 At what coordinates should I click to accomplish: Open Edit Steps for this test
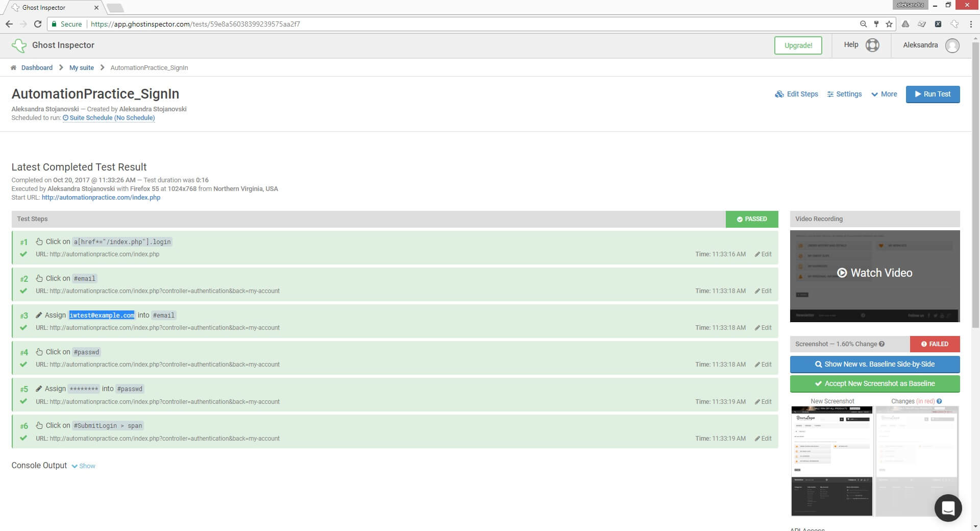pyautogui.click(x=796, y=94)
